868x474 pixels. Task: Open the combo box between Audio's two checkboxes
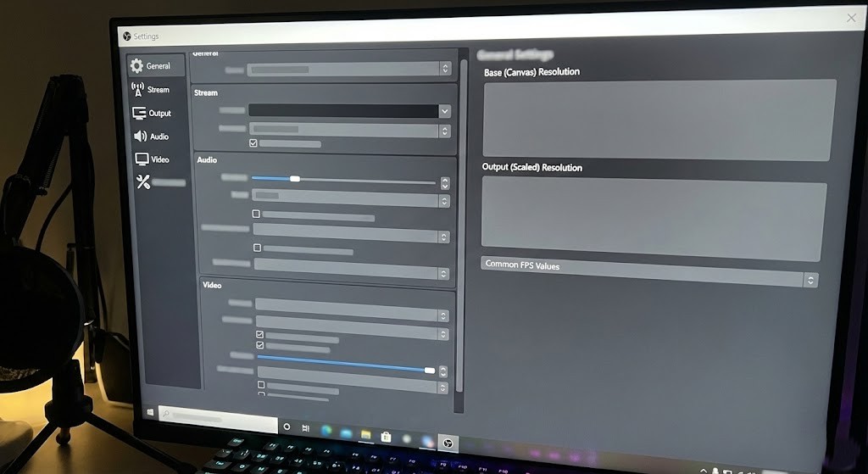[351, 232]
